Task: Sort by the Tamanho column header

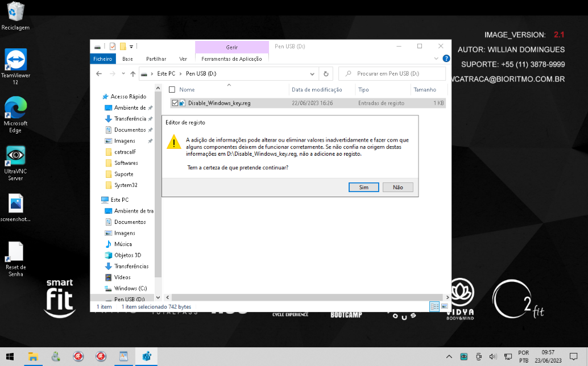Action: point(425,90)
